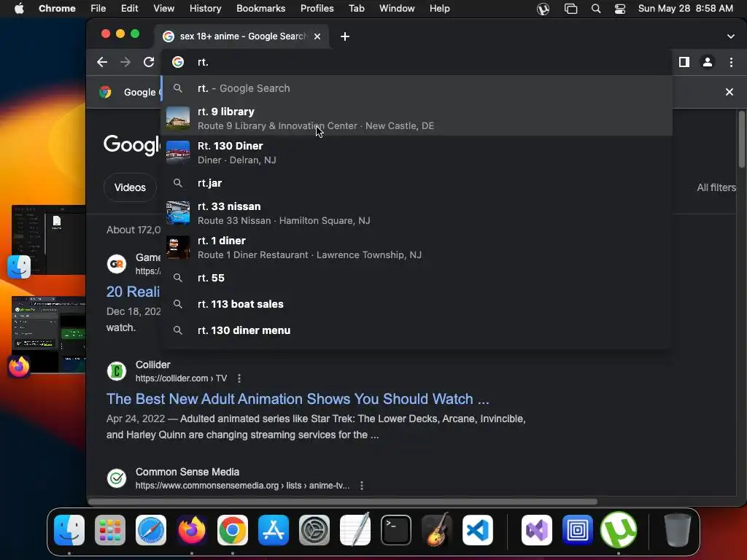Viewport: 747px width, 560px height.
Task: Open Common Sense Media result options dots
Action: pyautogui.click(x=362, y=485)
